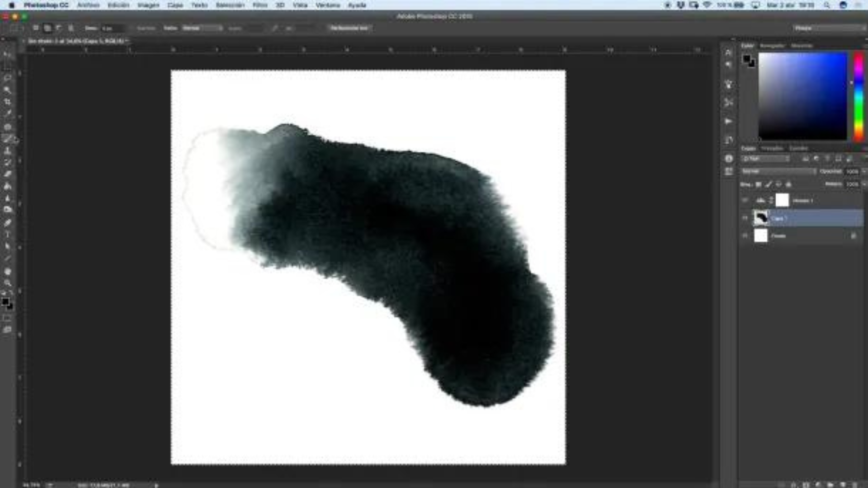868x488 pixels.
Task: Open the layer Fill dropdown arrow
Action: tap(864, 184)
